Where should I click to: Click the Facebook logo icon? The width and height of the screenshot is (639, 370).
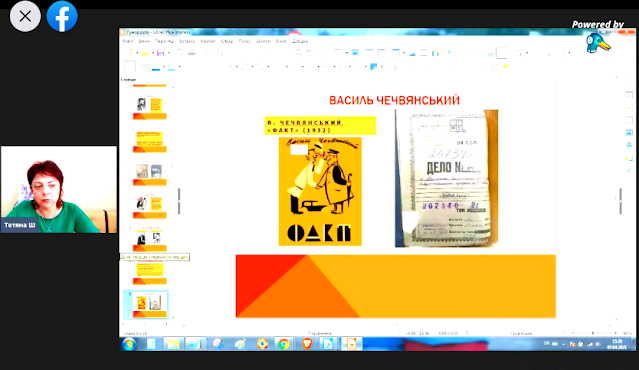(62, 16)
